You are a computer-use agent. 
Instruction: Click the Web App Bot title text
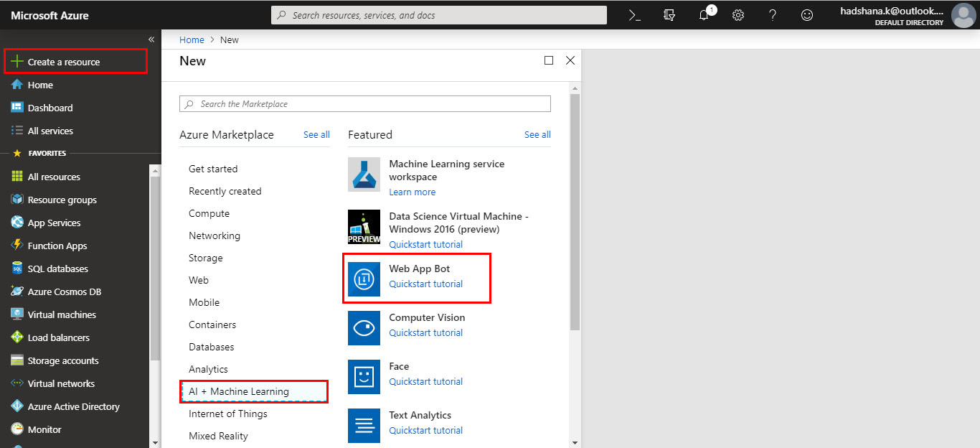420,269
